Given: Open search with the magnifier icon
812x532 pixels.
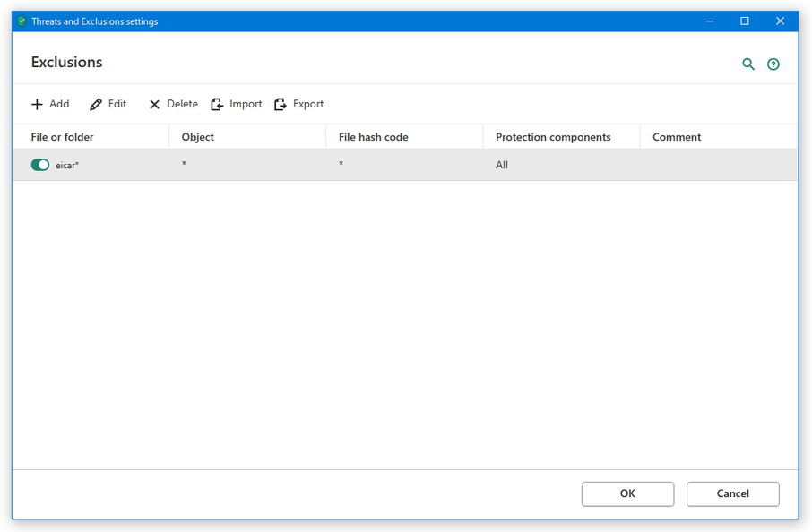Looking at the screenshot, I should click(x=748, y=64).
